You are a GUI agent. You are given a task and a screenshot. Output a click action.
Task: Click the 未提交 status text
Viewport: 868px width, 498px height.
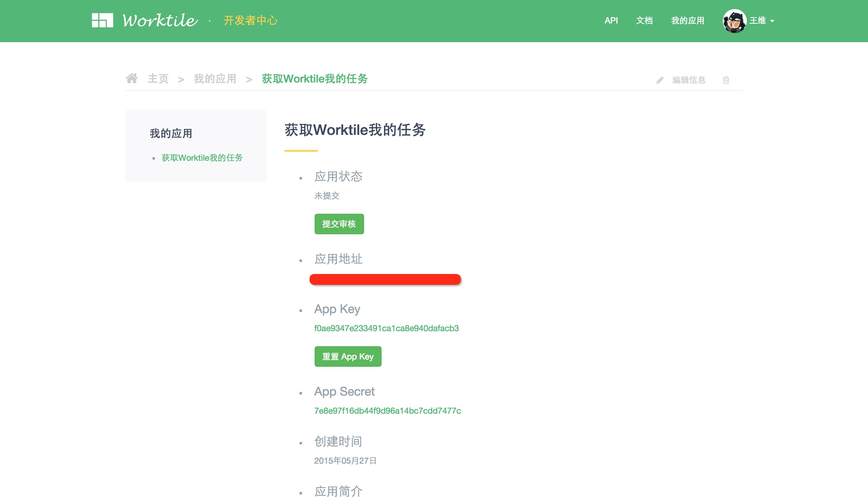327,196
